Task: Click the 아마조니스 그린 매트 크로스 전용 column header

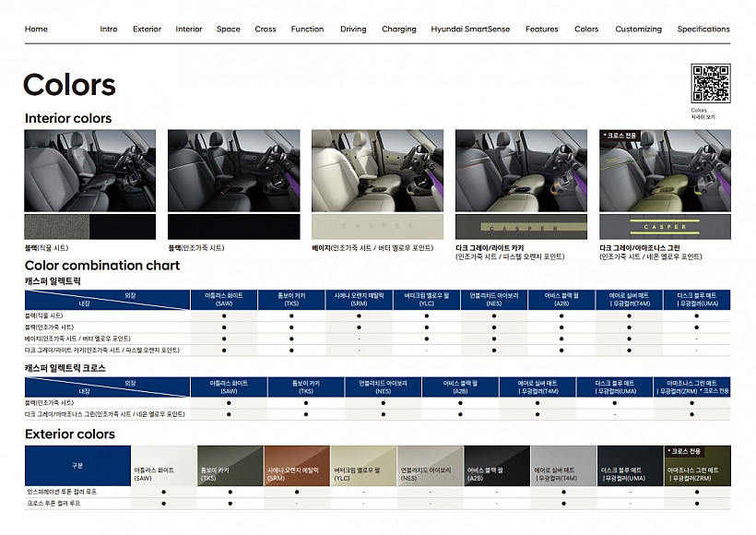Action: [692, 386]
